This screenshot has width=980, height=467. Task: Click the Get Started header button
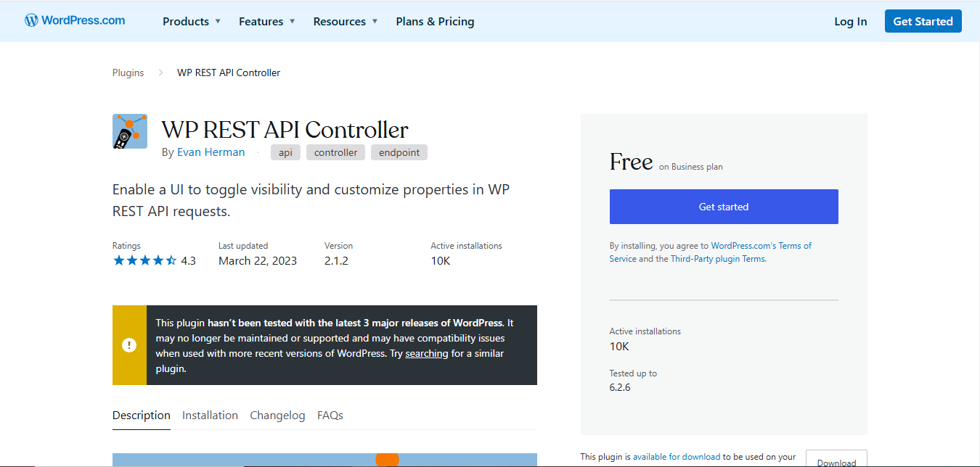(x=923, y=21)
